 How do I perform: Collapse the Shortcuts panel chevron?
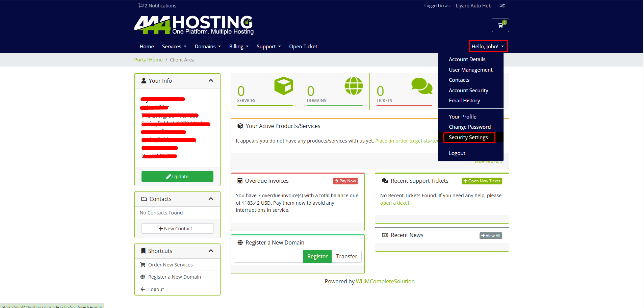pos(211,251)
